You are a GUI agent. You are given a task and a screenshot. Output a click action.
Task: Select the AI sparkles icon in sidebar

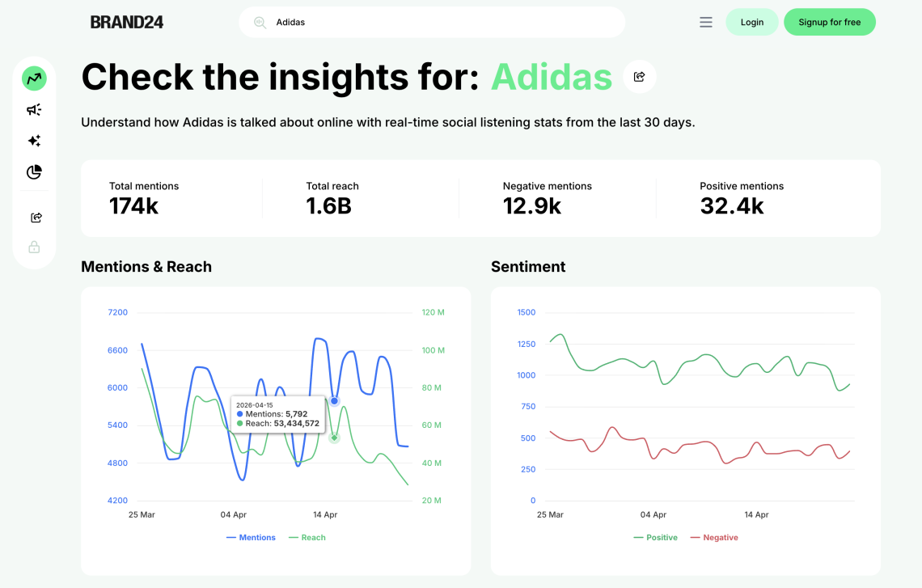[x=34, y=141]
